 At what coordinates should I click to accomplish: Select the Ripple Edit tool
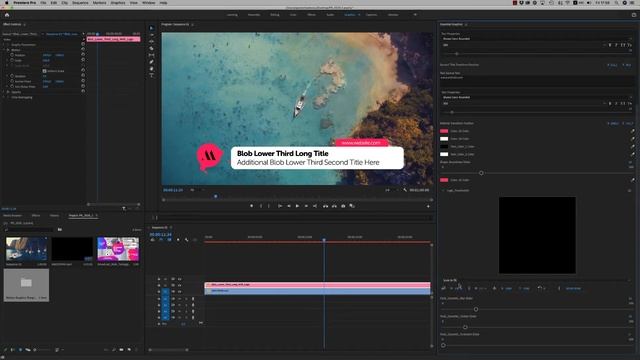click(x=151, y=42)
